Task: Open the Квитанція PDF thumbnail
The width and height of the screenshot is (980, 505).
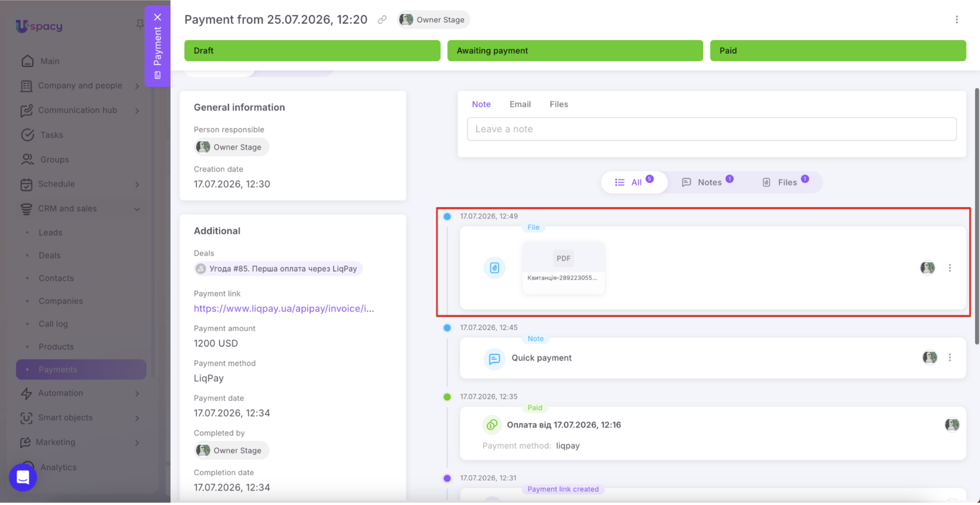Action: tap(563, 268)
